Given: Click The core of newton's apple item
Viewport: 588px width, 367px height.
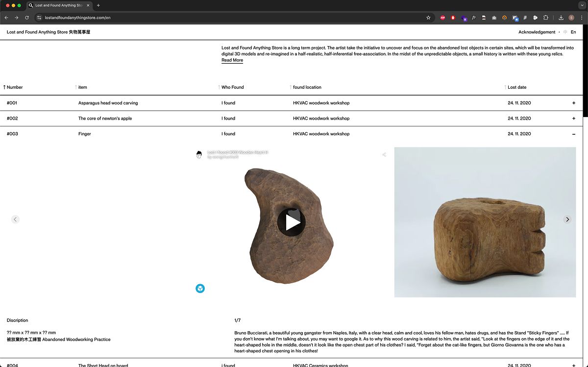Looking at the screenshot, I should [x=105, y=119].
